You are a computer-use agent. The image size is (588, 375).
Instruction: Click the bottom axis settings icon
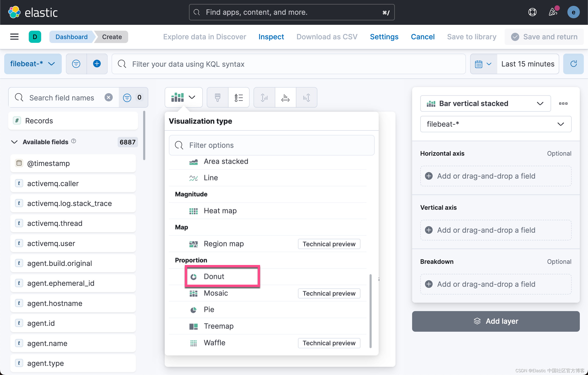pyautogui.click(x=285, y=98)
